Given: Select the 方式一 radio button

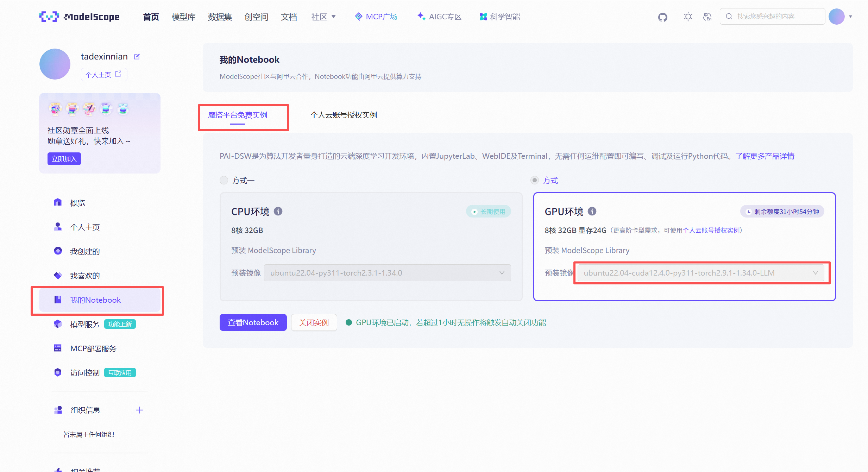Looking at the screenshot, I should click(x=224, y=181).
